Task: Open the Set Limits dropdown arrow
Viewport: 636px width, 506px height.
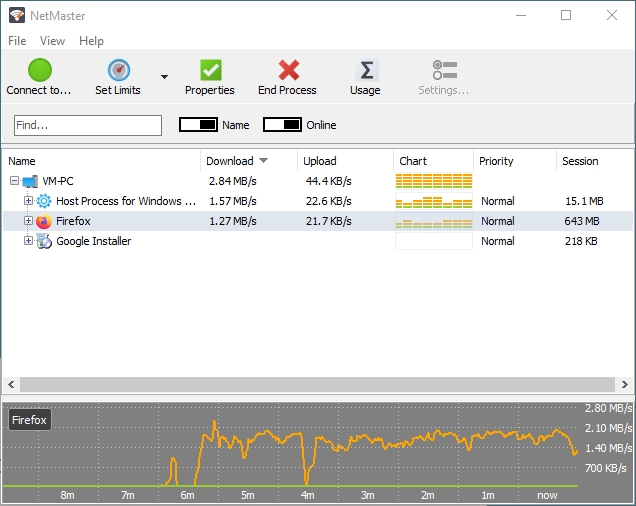Action: pyautogui.click(x=164, y=77)
